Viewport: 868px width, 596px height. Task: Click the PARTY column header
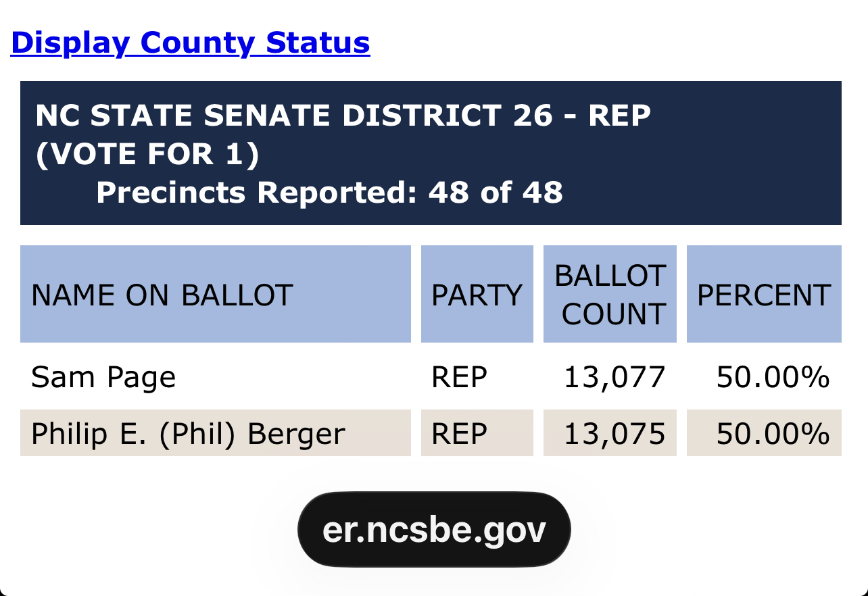click(477, 295)
